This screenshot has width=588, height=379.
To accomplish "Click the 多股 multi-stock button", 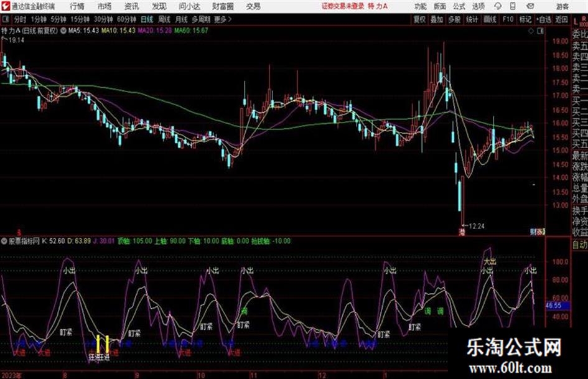I will (454, 19).
